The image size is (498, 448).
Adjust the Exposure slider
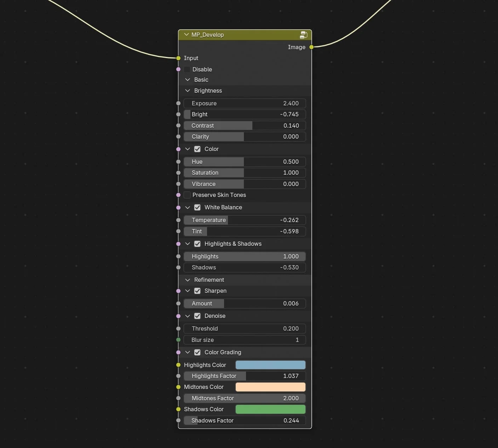[x=245, y=103]
